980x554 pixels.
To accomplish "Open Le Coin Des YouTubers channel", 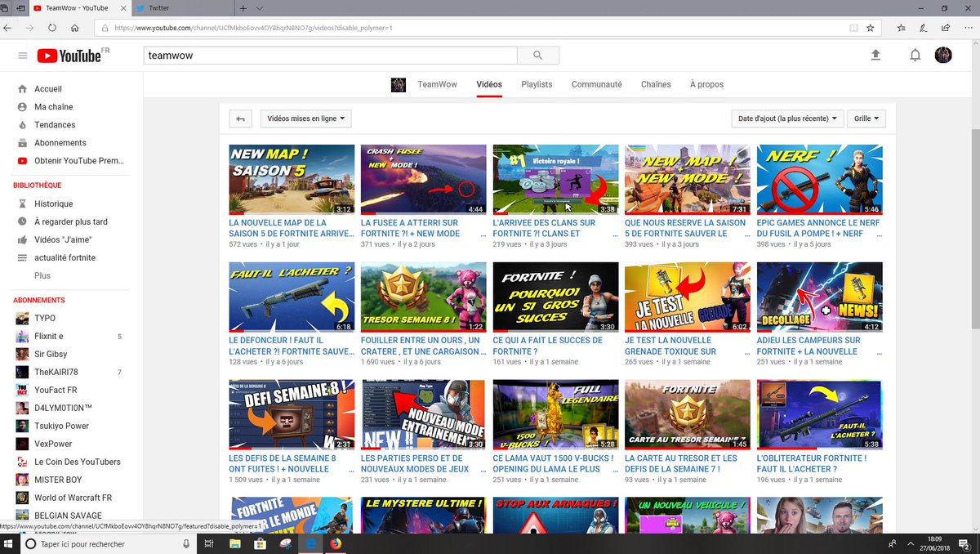I will pos(77,462).
